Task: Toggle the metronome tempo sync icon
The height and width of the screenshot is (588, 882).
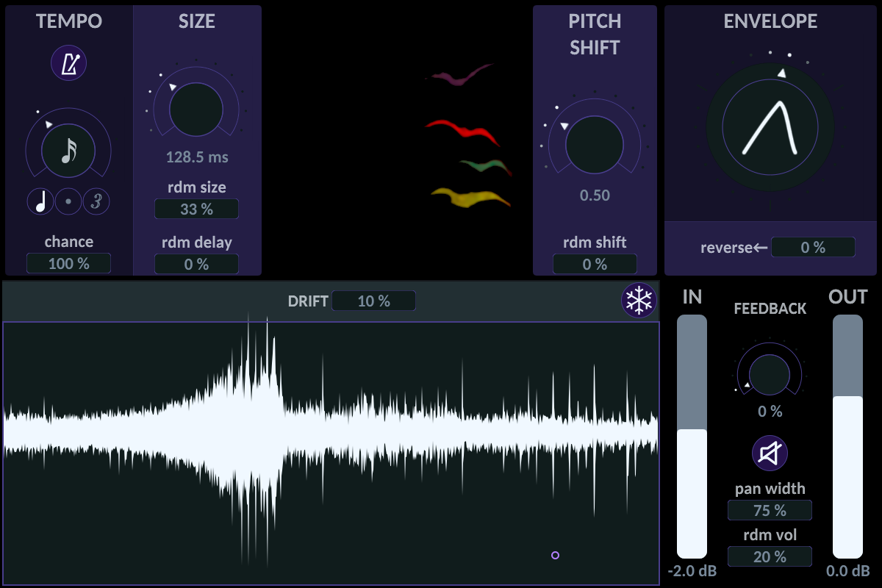Action: [x=69, y=63]
